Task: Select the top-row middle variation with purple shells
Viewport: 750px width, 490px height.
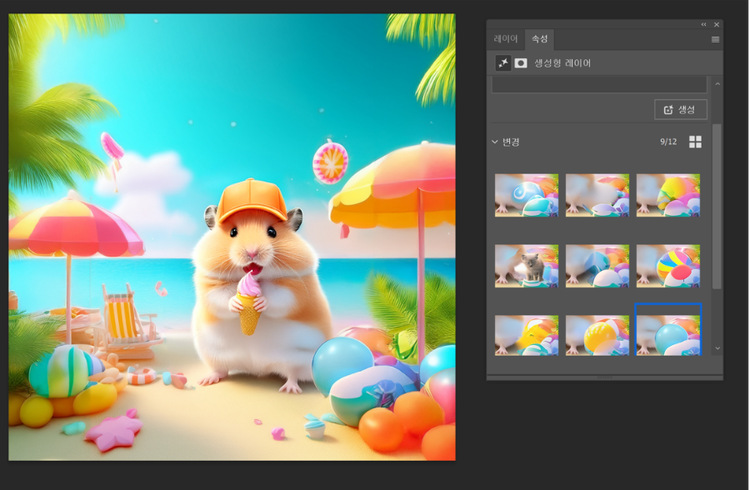Action: click(x=597, y=195)
